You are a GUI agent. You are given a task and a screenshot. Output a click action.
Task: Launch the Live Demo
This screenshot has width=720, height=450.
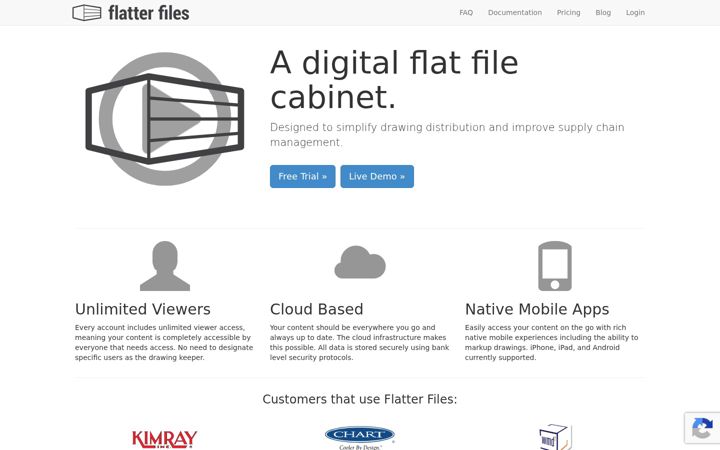(377, 176)
